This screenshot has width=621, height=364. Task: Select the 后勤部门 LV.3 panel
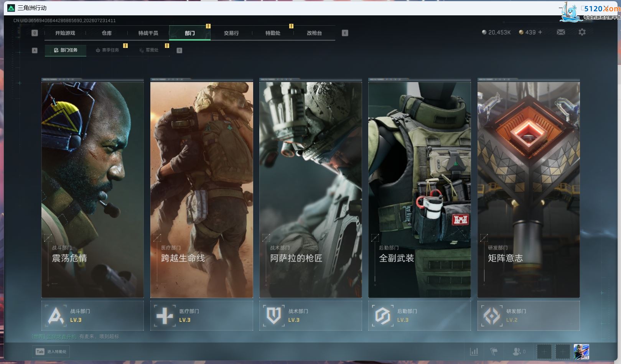pos(420,316)
